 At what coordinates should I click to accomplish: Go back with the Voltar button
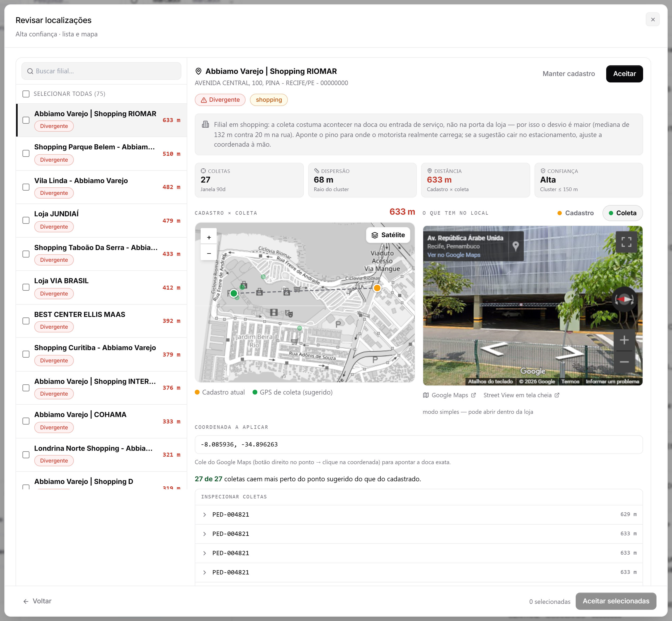click(x=37, y=601)
